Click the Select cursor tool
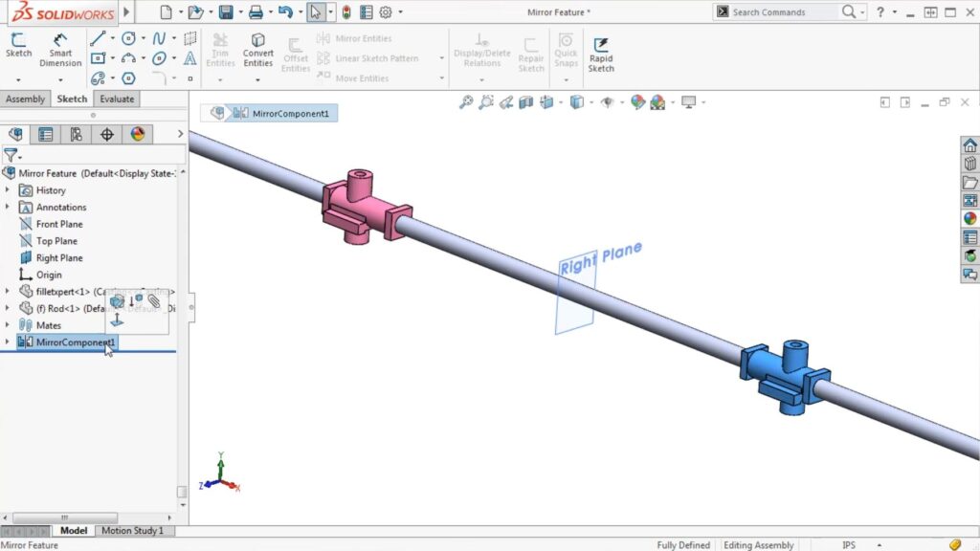The image size is (980, 551). point(315,11)
